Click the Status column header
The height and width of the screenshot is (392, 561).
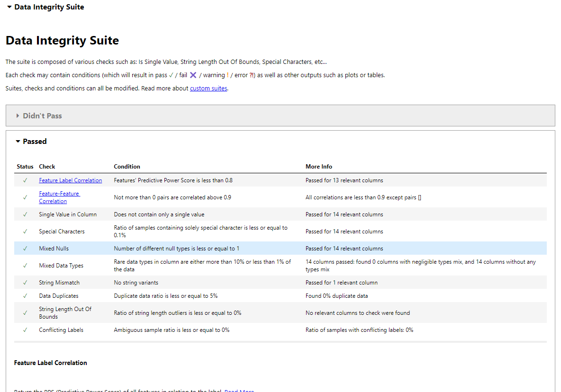click(25, 167)
